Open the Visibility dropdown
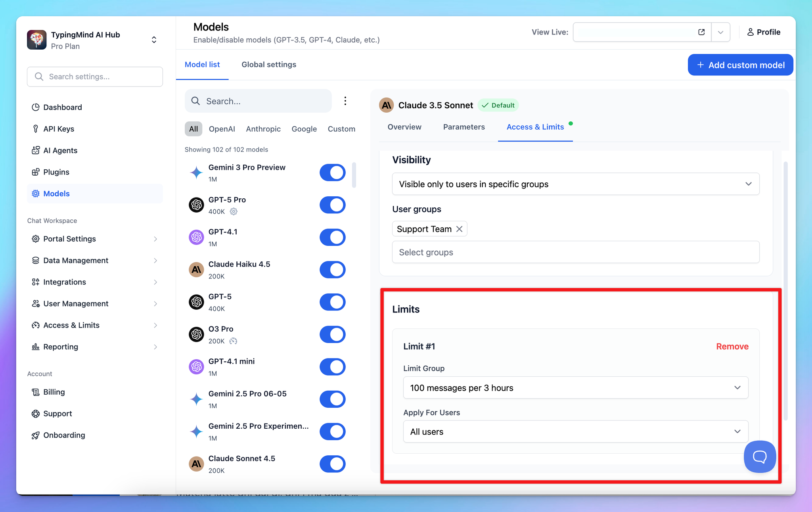Image resolution: width=812 pixels, height=512 pixels. point(575,184)
